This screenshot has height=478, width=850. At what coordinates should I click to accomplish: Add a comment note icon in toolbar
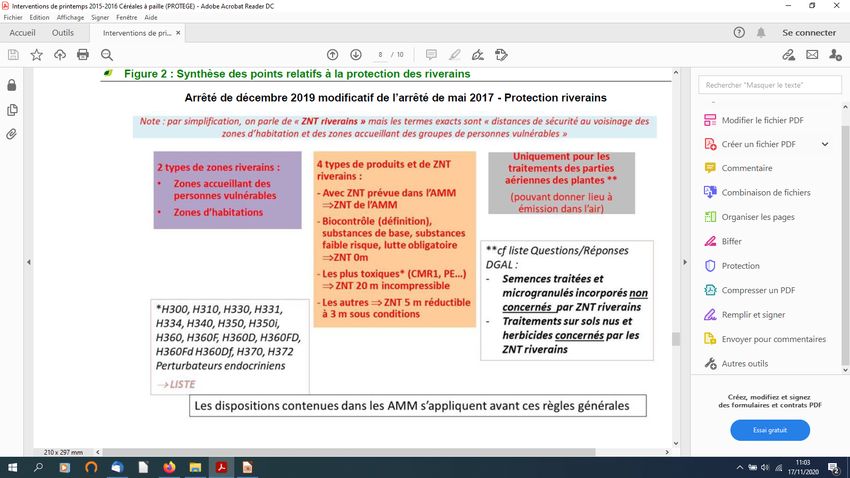point(432,55)
